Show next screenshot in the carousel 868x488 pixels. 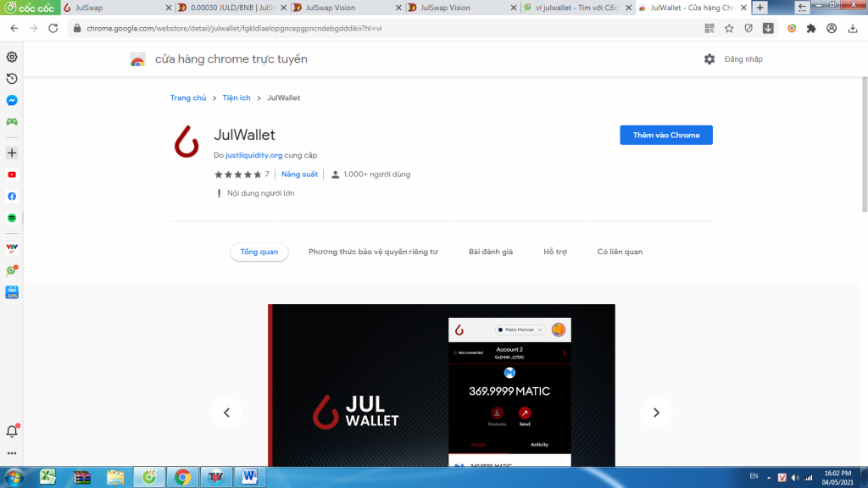656,413
